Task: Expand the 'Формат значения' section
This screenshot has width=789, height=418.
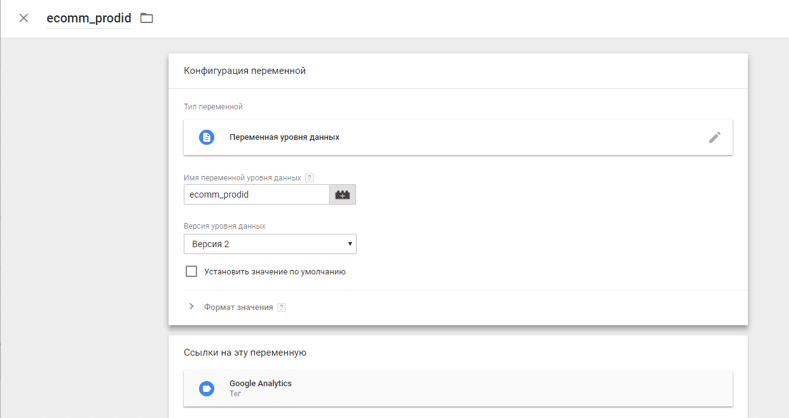Action: pos(191,307)
